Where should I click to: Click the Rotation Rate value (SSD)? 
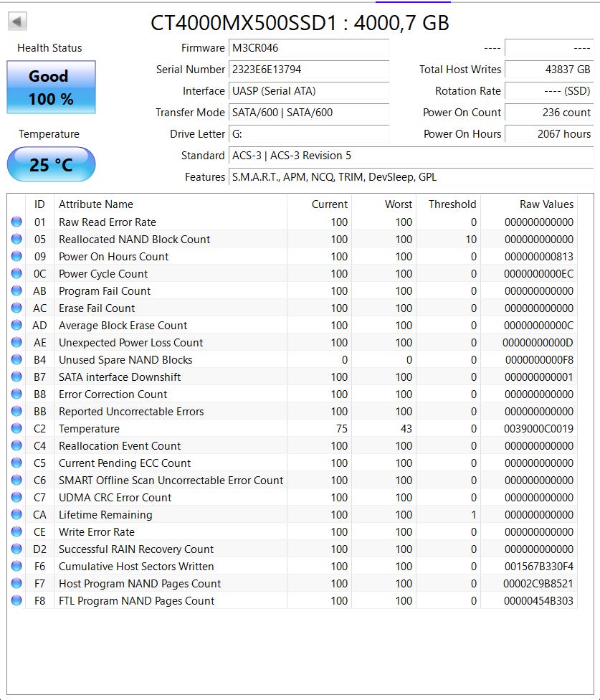point(549,90)
